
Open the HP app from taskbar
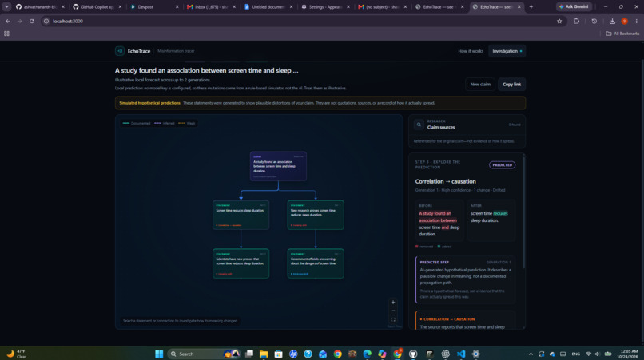[x=293, y=354]
